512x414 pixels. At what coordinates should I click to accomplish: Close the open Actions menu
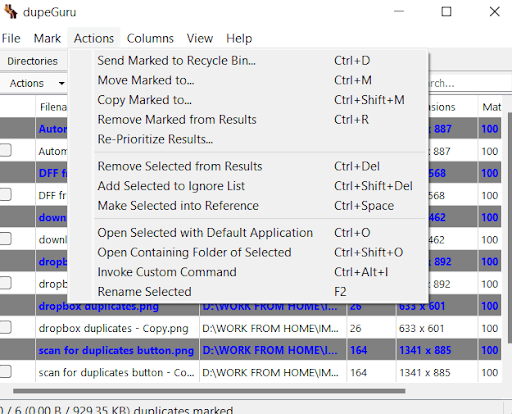(94, 38)
